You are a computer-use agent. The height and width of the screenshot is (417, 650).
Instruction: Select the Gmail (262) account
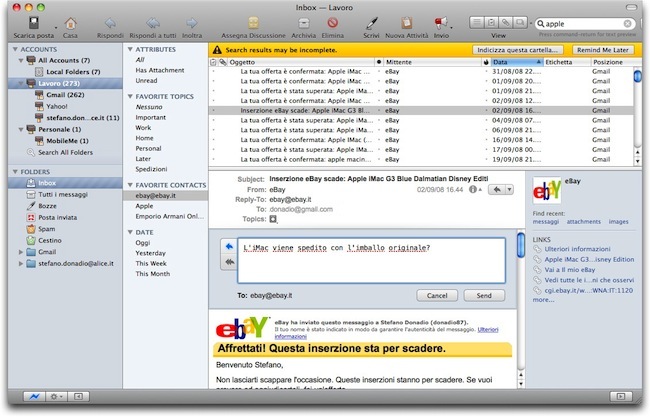(x=65, y=95)
